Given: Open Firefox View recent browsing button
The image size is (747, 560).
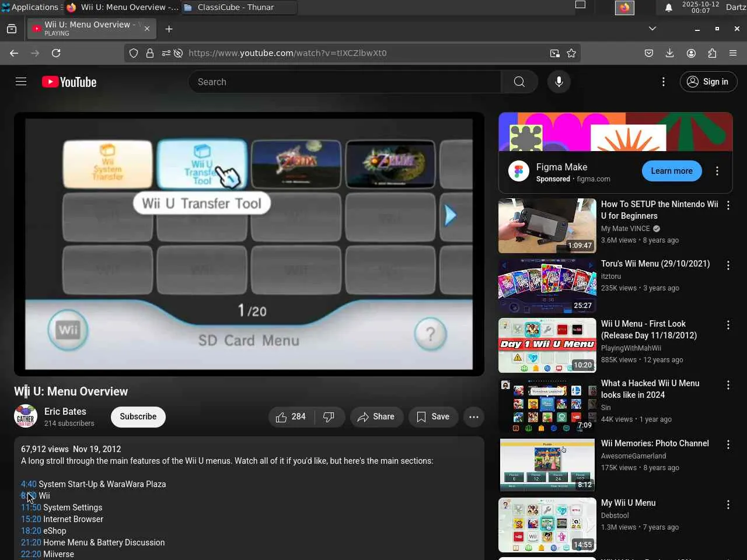Looking at the screenshot, I should (x=12, y=29).
